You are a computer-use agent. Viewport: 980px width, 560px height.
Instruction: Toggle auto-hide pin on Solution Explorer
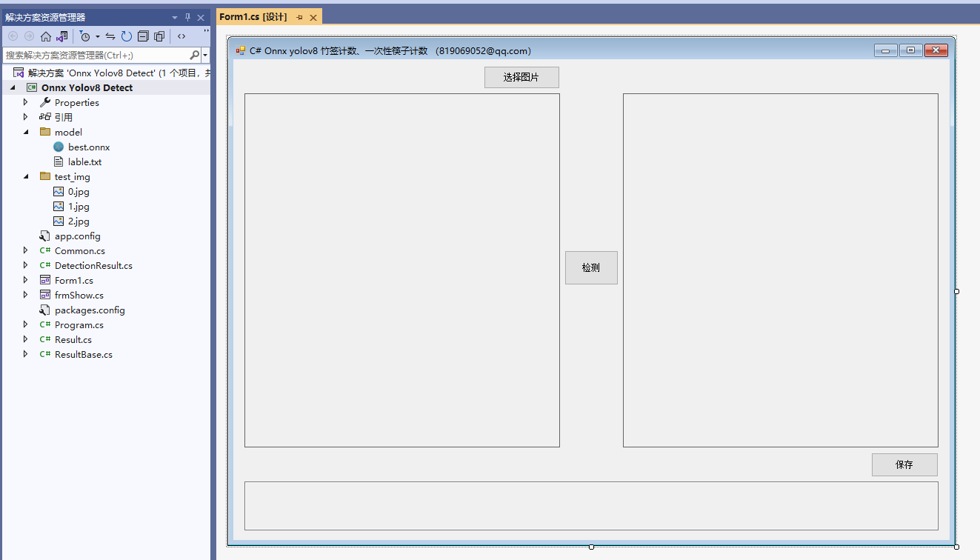coord(188,17)
